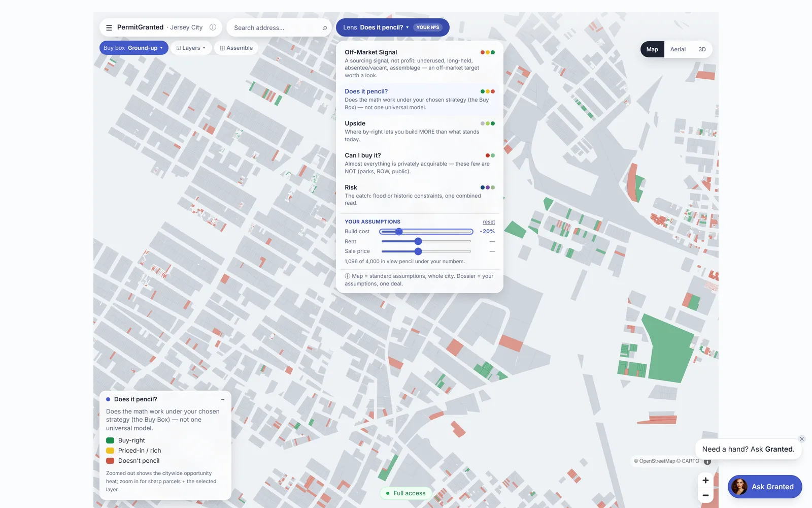The image size is (812, 508).
Task: Select the Risk lens
Action: tap(419, 195)
